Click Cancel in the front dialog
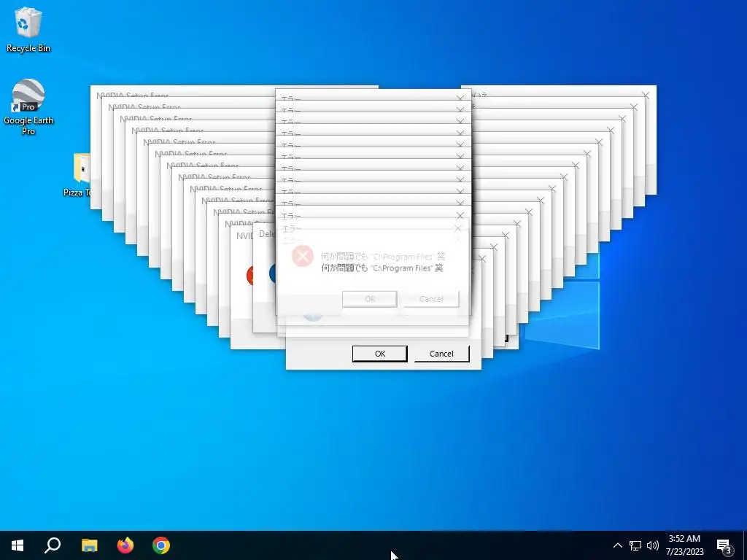The height and width of the screenshot is (560, 747). coord(441,354)
